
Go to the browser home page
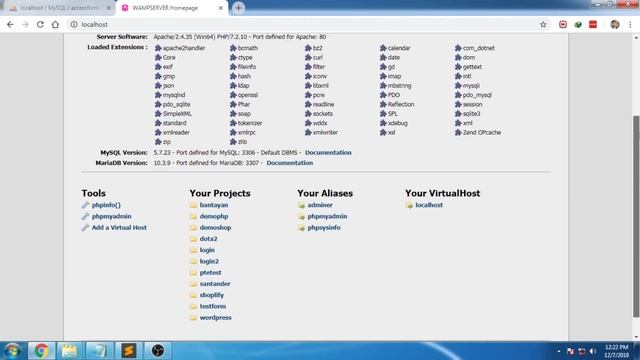[x=55, y=24]
